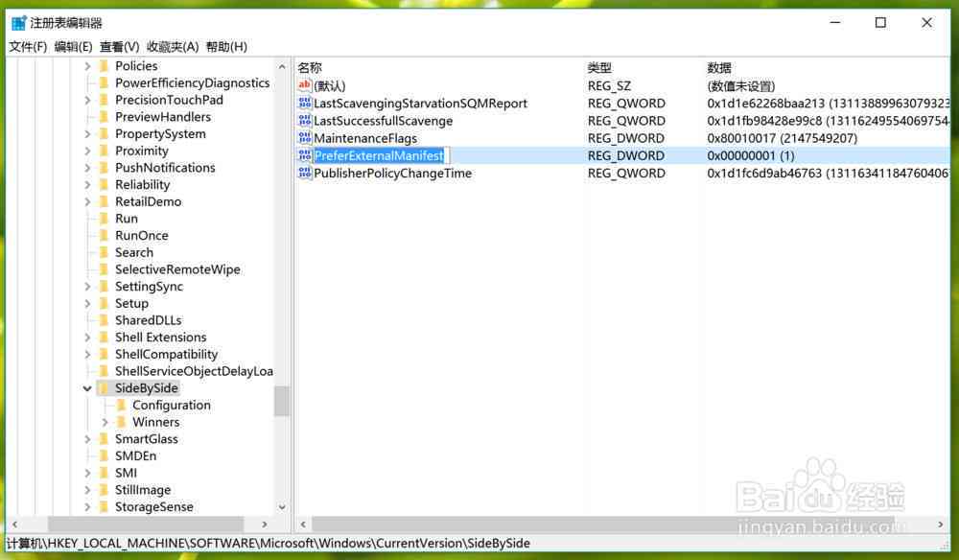Click the data value 0x00000001 (1)

tap(751, 155)
